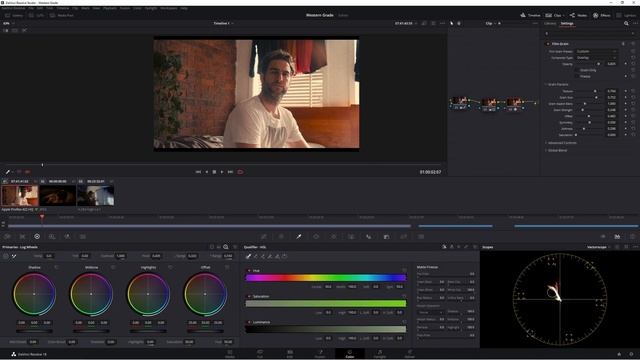Image resolution: width=640 pixels, height=360 pixels.
Task: Stop playback in the viewer
Action: [214, 172]
